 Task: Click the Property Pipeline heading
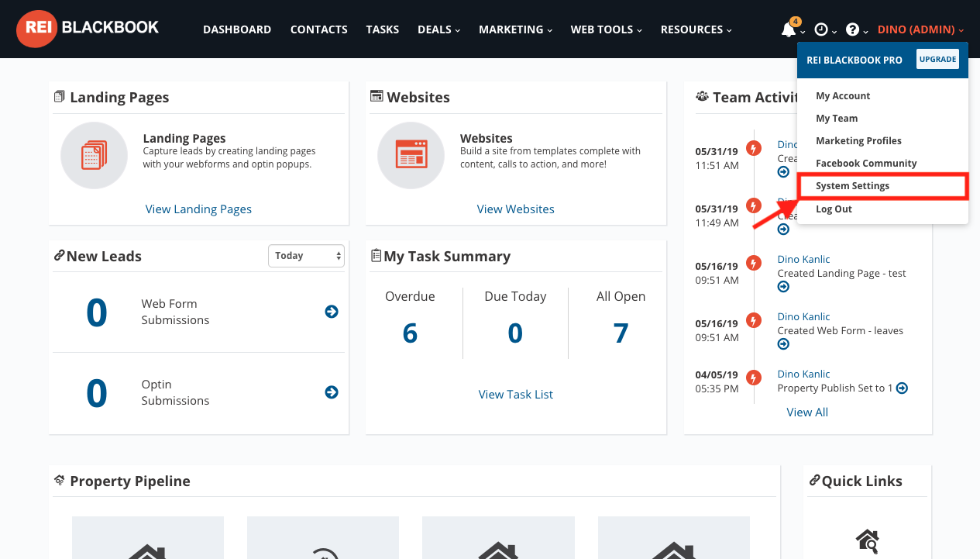click(129, 481)
